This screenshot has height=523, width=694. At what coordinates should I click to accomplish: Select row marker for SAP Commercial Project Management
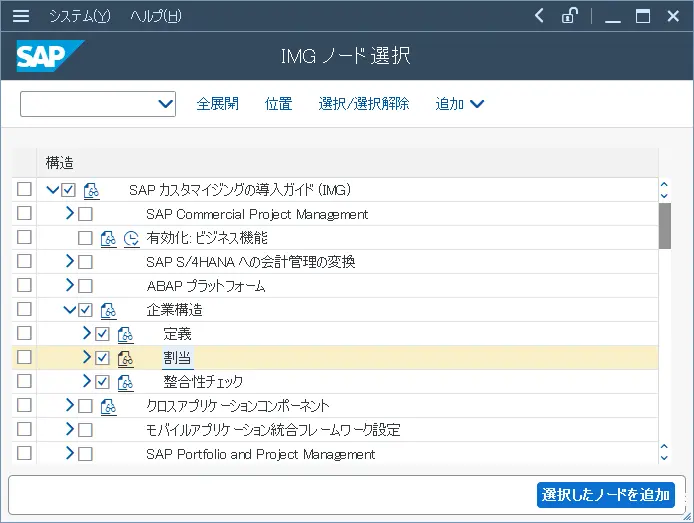click(x=24, y=213)
